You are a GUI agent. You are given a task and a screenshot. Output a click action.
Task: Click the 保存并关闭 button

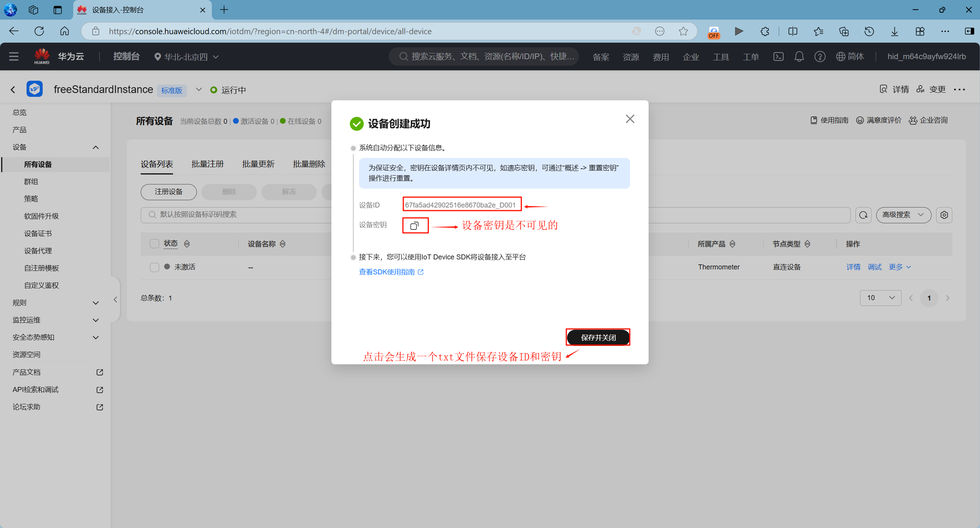(x=597, y=337)
